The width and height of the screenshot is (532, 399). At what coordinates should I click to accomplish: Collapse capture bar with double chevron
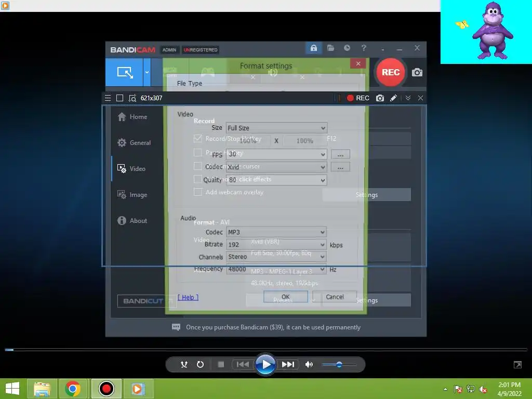[408, 98]
